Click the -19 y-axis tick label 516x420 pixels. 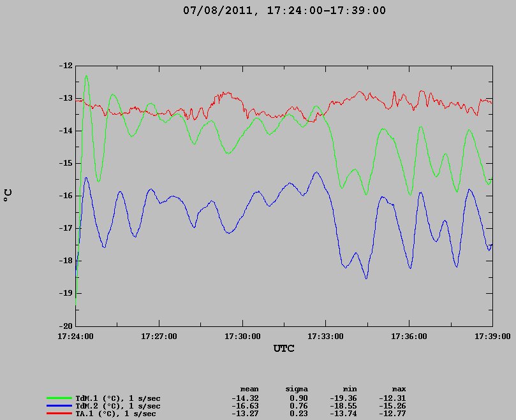(66, 293)
